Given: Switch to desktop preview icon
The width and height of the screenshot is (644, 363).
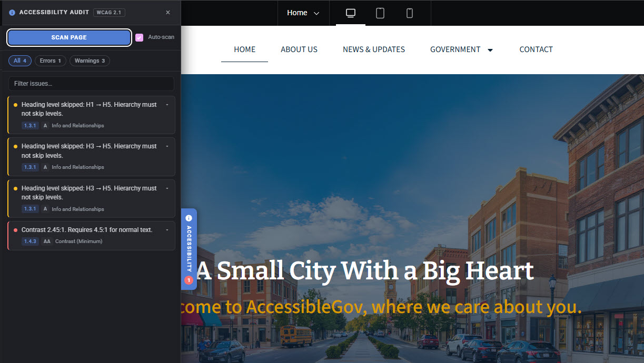Looking at the screenshot, I should coord(351,13).
